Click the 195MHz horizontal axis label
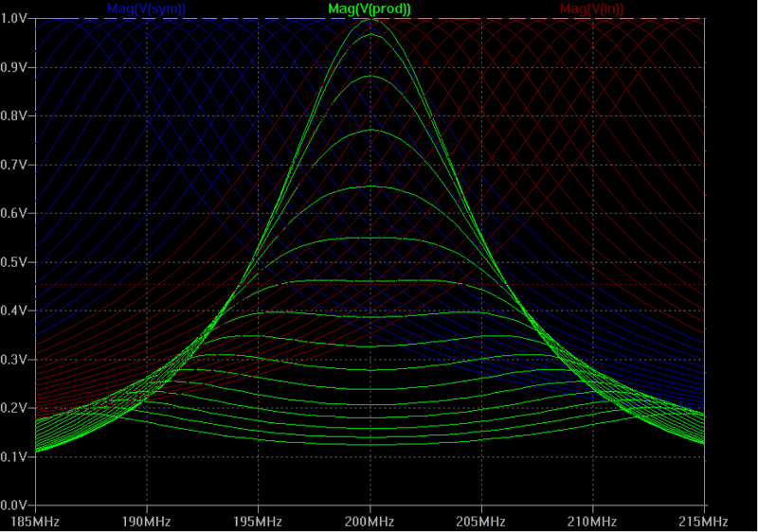The width and height of the screenshot is (758, 532). click(x=258, y=522)
